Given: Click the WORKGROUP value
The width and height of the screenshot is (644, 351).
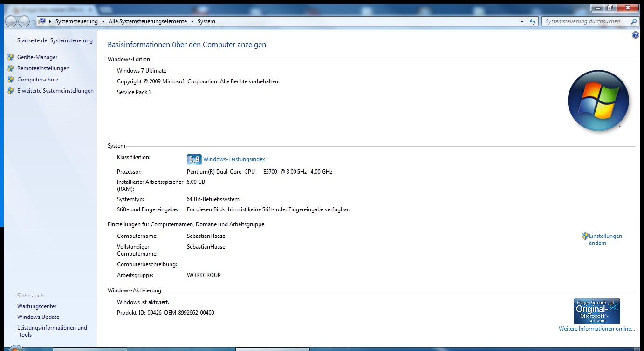Looking at the screenshot, I should [204, 275].
